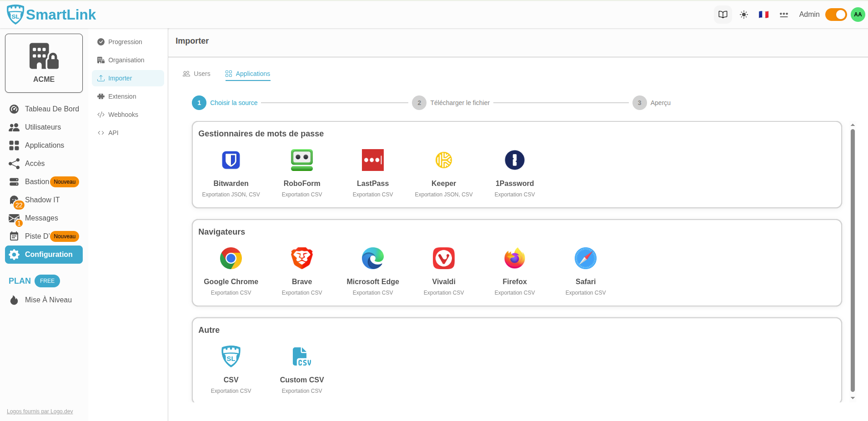Click the Logos fournis par Logo.dev link
Viewport: 868px width, 421px height.
tap(40, 411)
